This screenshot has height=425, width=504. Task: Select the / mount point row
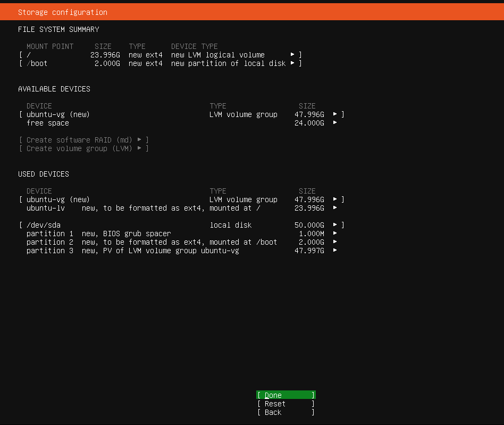coord(161,55)
